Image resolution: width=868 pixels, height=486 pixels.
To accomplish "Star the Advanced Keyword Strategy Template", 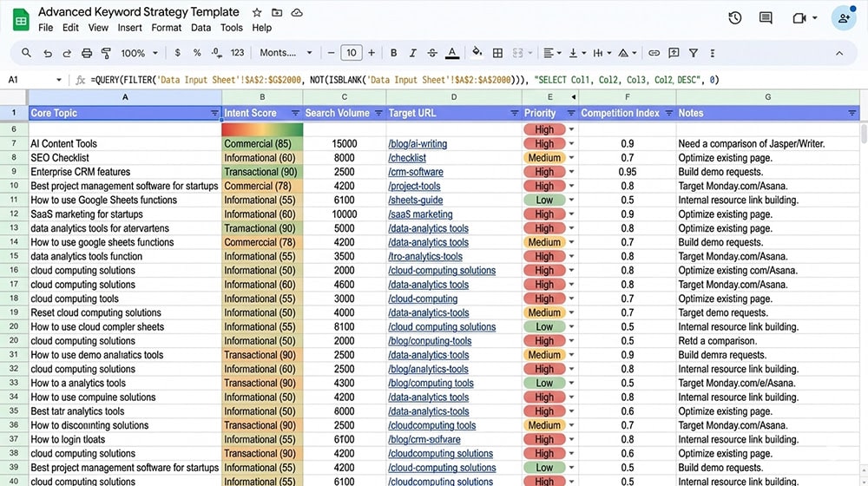I will click(x=257, y=13).
